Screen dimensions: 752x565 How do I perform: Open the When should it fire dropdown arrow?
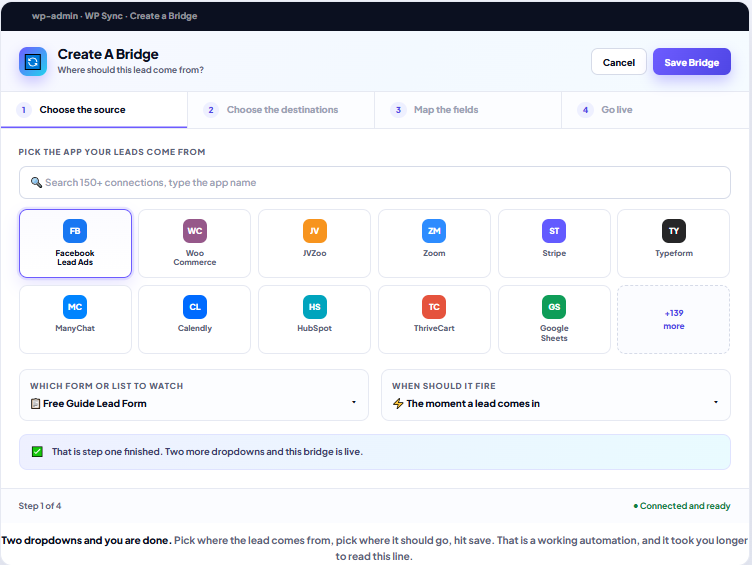coord(716,402)
